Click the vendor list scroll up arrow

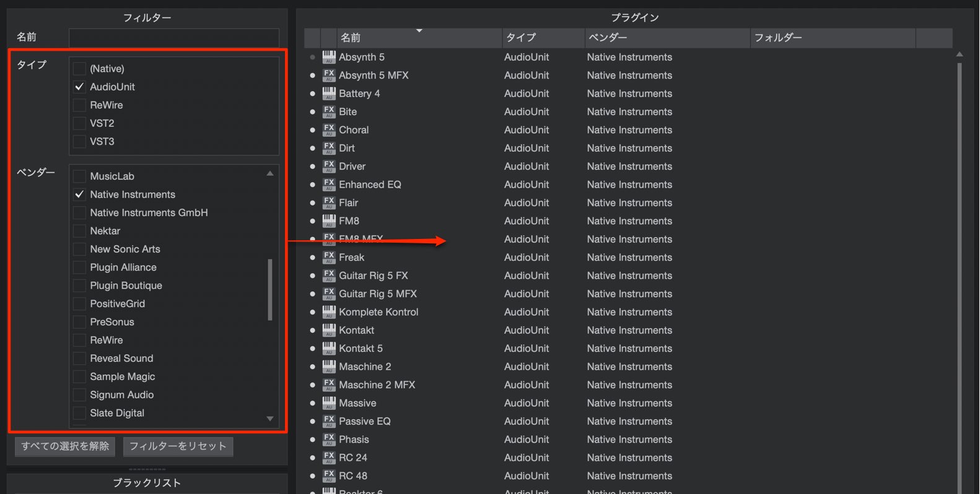(270, 173)
